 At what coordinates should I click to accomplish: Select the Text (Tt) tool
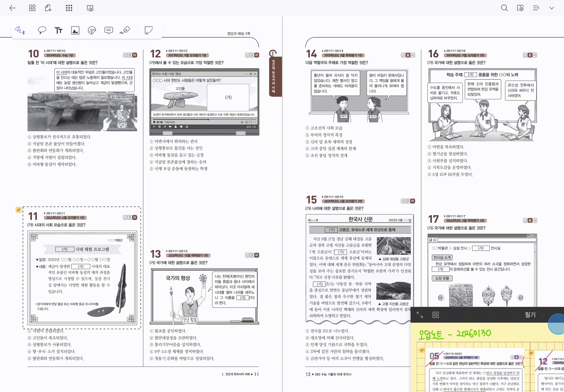(x=59, y=30)
